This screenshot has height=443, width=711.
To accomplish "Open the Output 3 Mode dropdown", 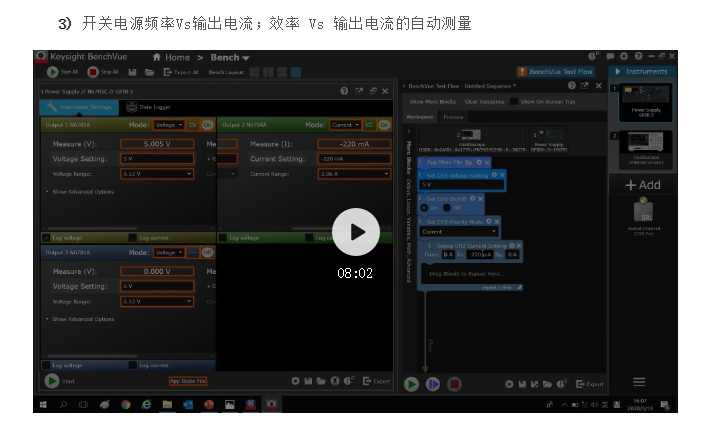I will tap(169, 253).
